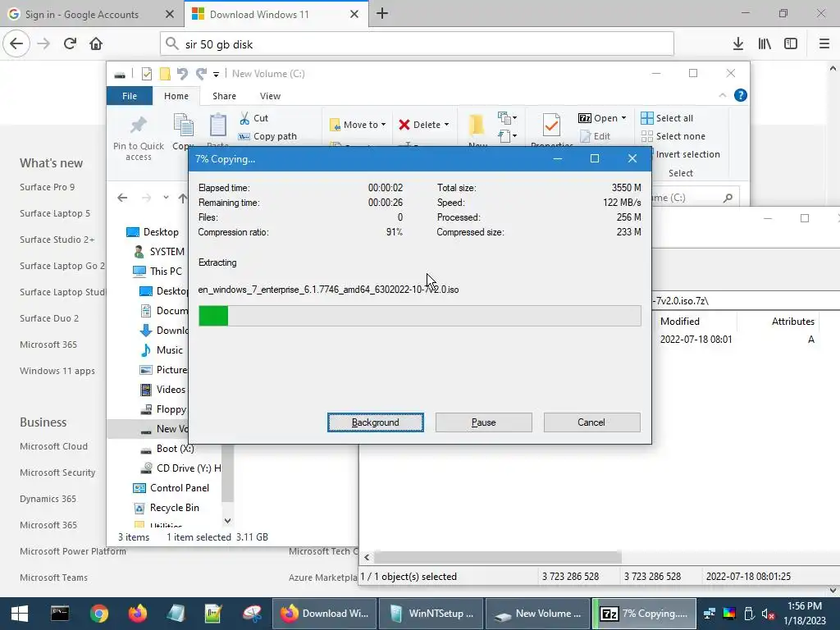Click muted volume tray icon
The image size is (840, 630).
click(768, 614)
